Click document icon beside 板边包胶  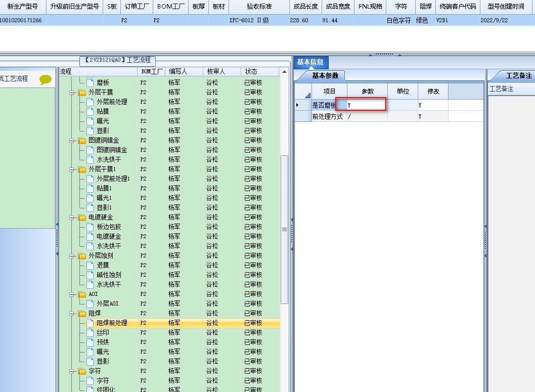[90, 227]
